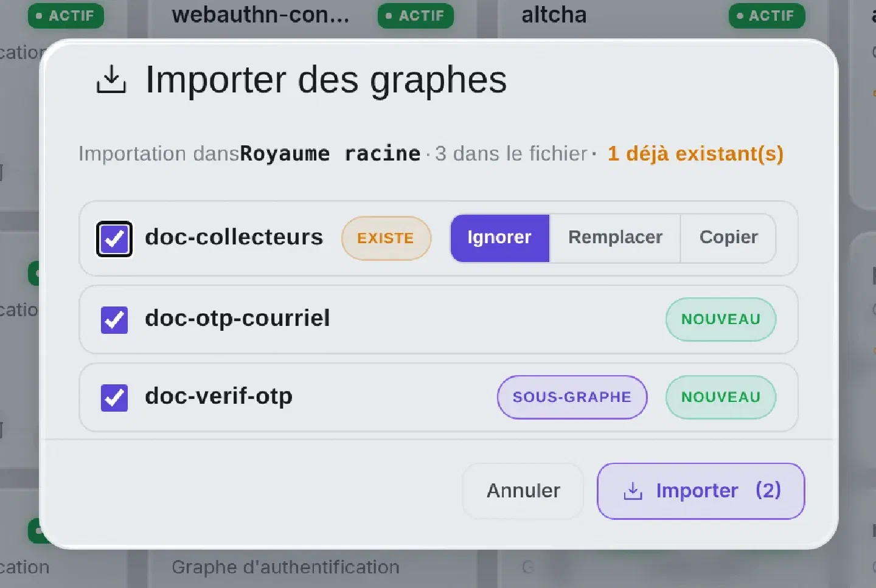Click the webauthn-con... card title in background
The height and width of the screenshot is (588, 876).
click(x=260, y=15)
